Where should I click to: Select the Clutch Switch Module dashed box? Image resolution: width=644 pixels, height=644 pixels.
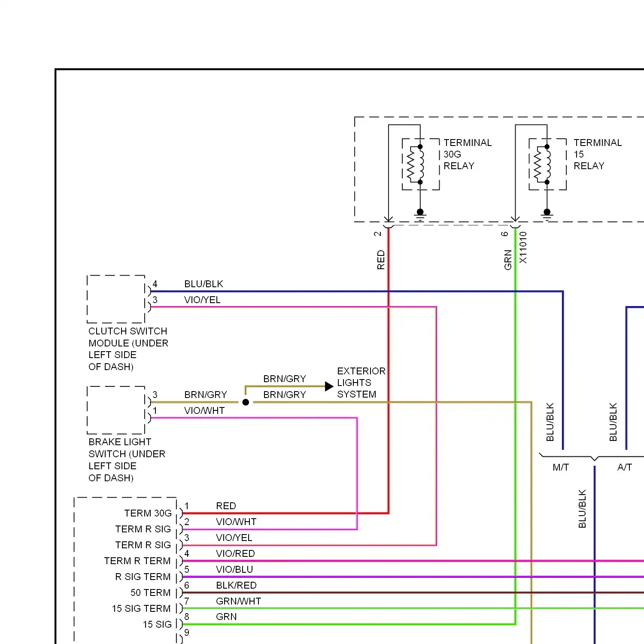[x=116, y=299]
